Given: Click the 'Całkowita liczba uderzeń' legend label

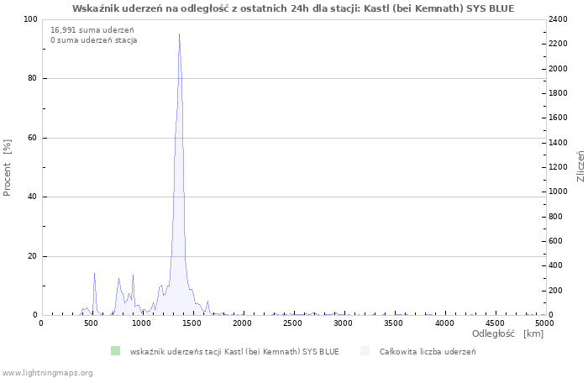Looking at the screenshot, I should tap(427, 351).
